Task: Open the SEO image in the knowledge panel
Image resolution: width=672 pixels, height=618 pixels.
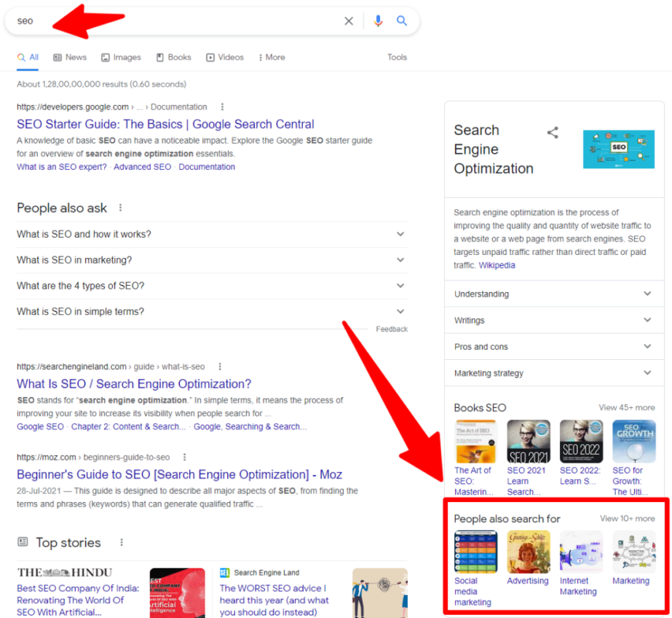Action: point(619,149)
